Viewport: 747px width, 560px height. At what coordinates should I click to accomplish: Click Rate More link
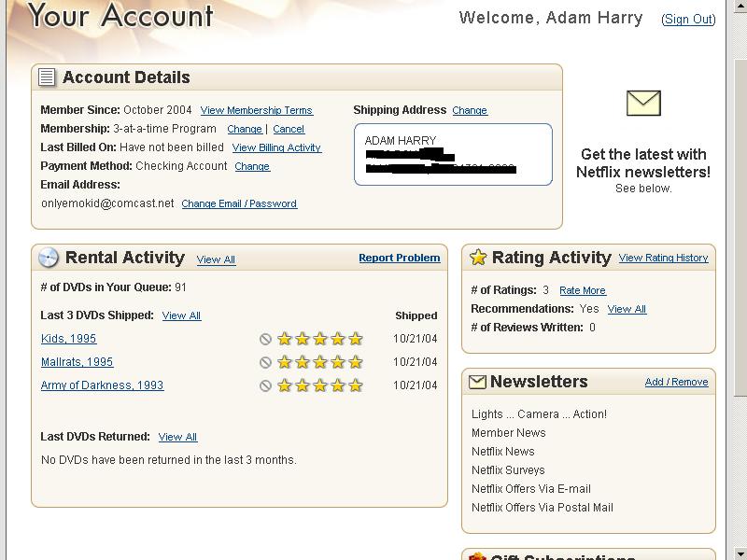point(583,290)
